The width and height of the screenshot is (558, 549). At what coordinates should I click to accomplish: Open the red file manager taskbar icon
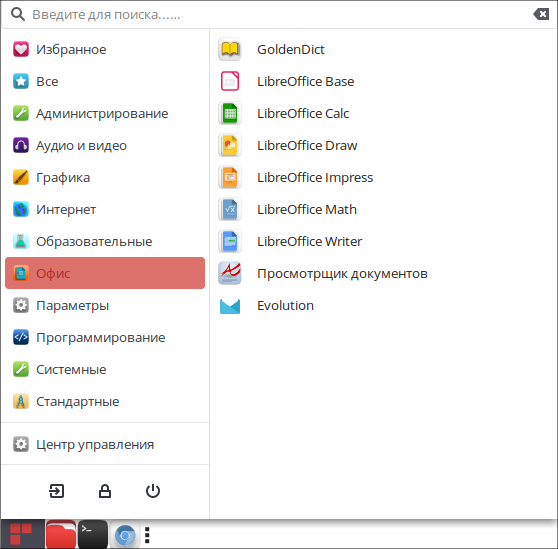[61, 534]
